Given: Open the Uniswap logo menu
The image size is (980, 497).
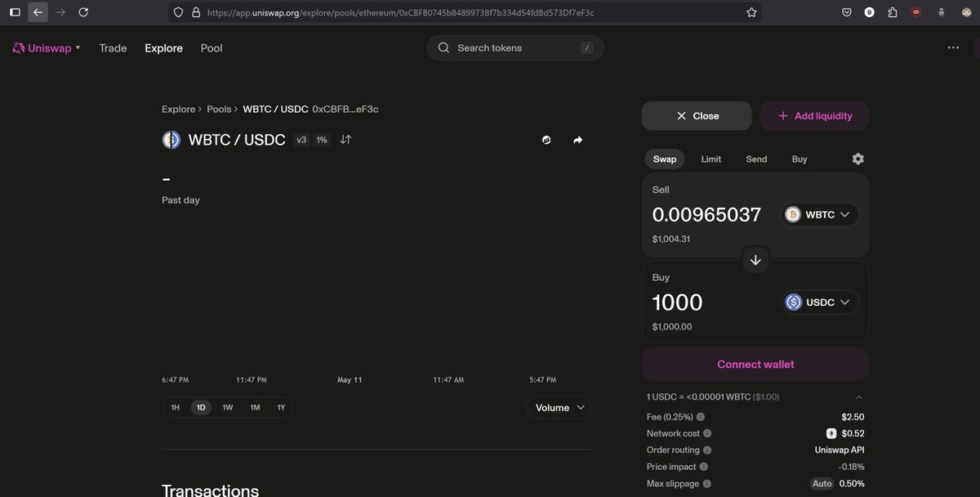Looking at the screenshot, I should [x=47, y=48].
